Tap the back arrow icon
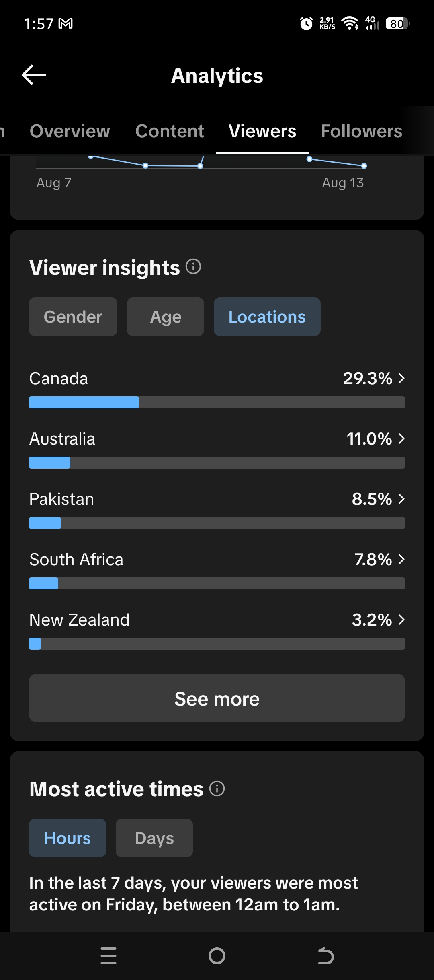The height and width of the screenshot is (980, 434). click(34, 75)
